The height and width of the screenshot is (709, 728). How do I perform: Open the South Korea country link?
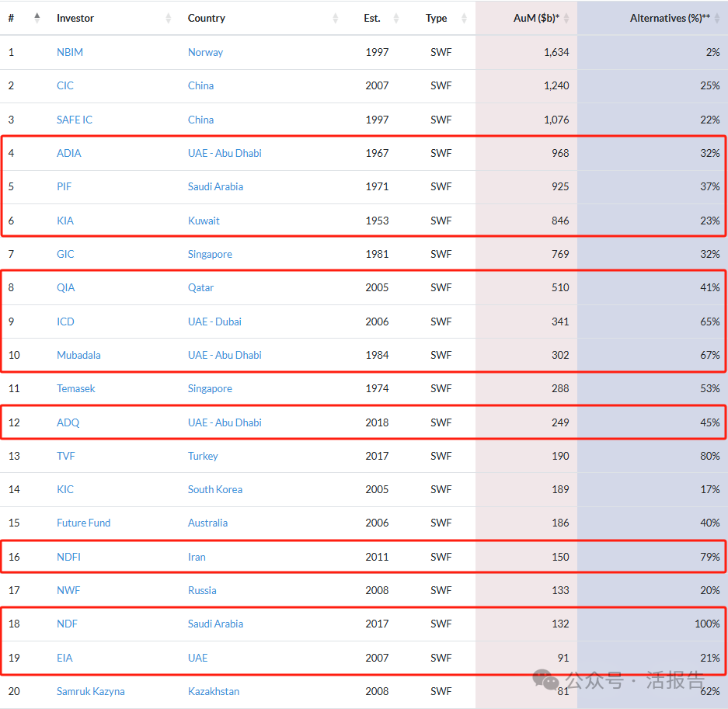pyautogui.click(x=215, y=489)
